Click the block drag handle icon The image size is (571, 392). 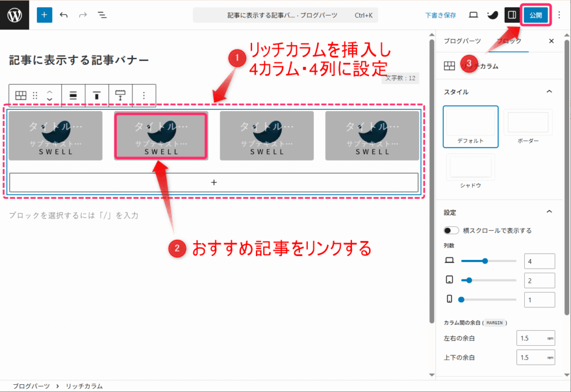coord(35,95)
